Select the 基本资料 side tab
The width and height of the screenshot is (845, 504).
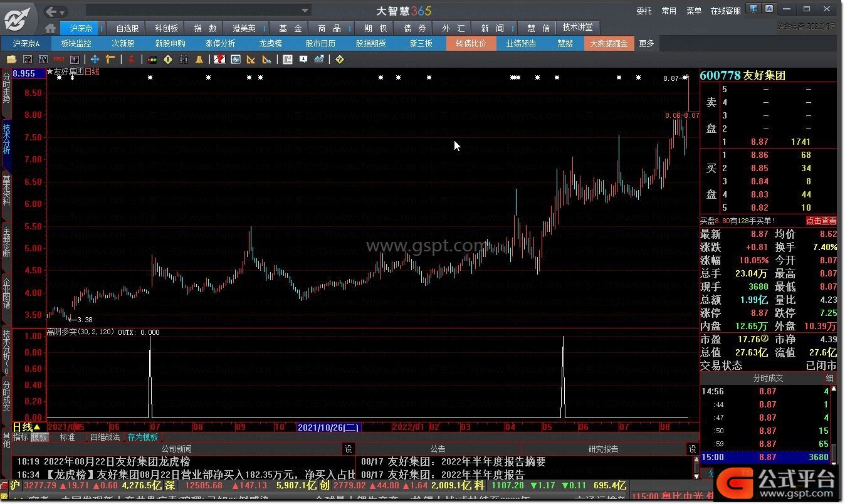[6, 191]
